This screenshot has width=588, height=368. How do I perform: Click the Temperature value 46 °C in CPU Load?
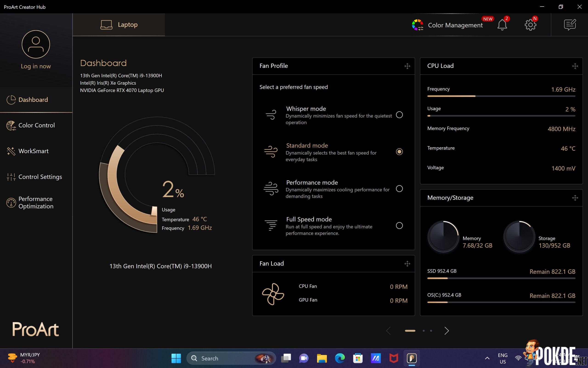coord(568,149)
